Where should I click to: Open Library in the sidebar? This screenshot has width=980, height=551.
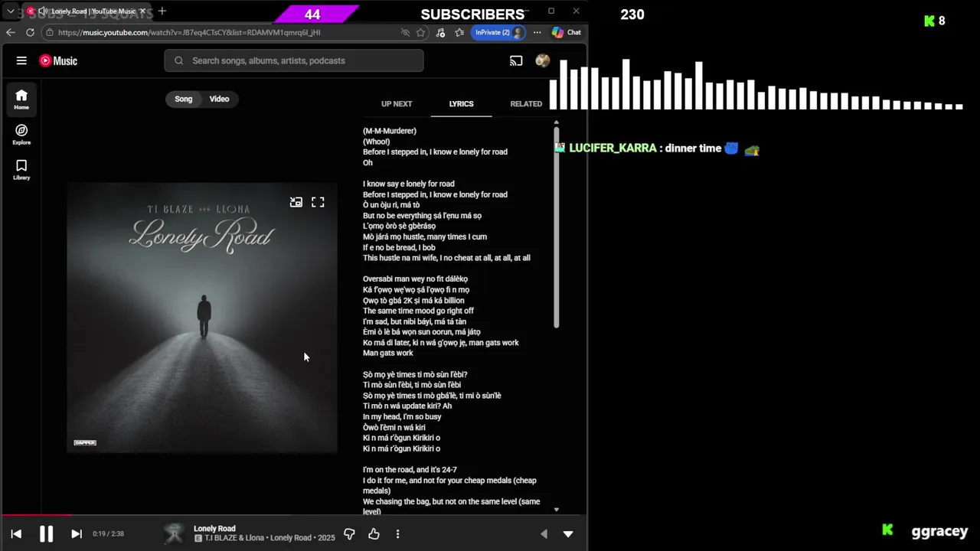point(21,170)
